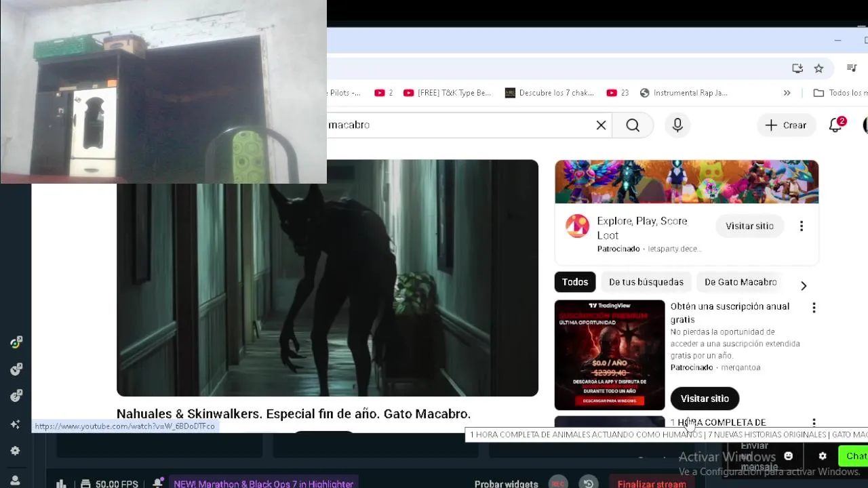
Task: Click the third pop-out icon in the streaming sidebar
Action: click(x=16, y=396)
